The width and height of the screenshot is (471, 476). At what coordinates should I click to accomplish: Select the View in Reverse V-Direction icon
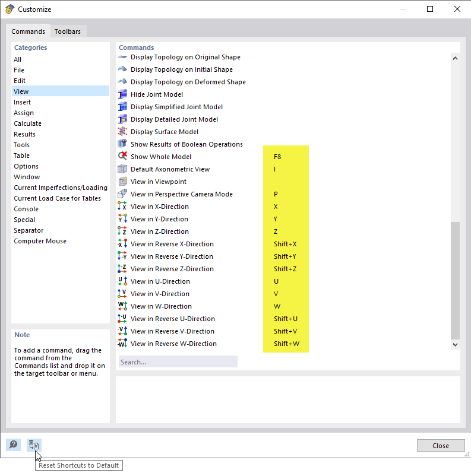tap(122, 331)
